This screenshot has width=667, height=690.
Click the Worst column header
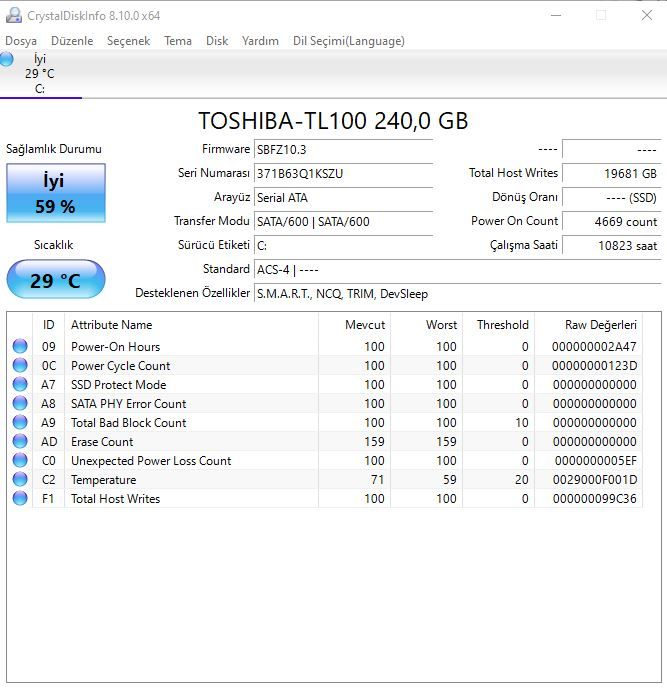[x=427, y=325]
